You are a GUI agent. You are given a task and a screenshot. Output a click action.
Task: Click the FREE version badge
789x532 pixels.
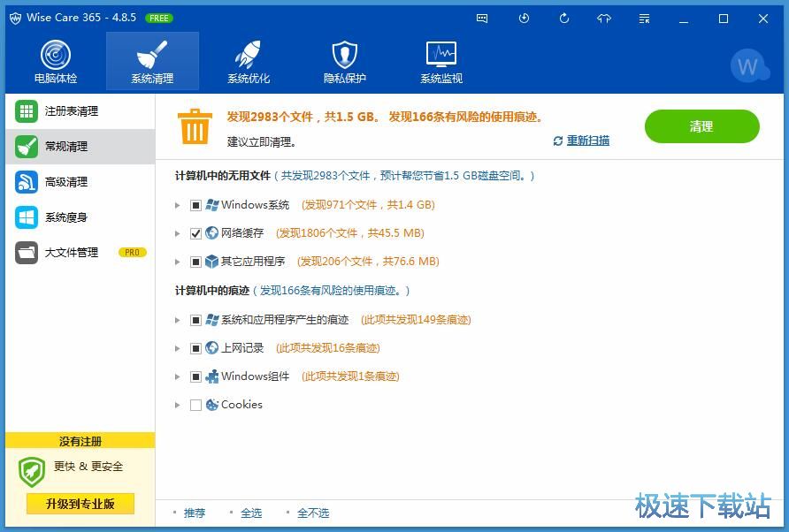[x=159, y=18]
